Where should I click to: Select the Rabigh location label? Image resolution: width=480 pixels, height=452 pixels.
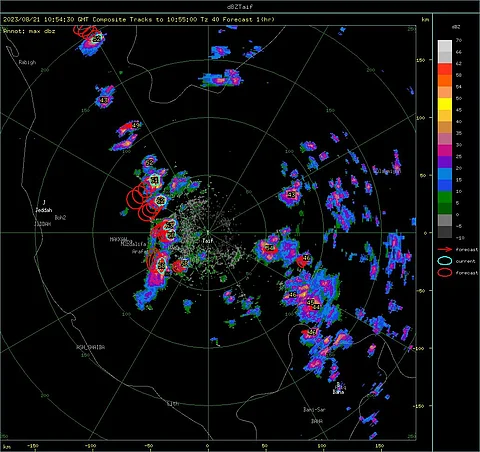click(x=27, y=62)
